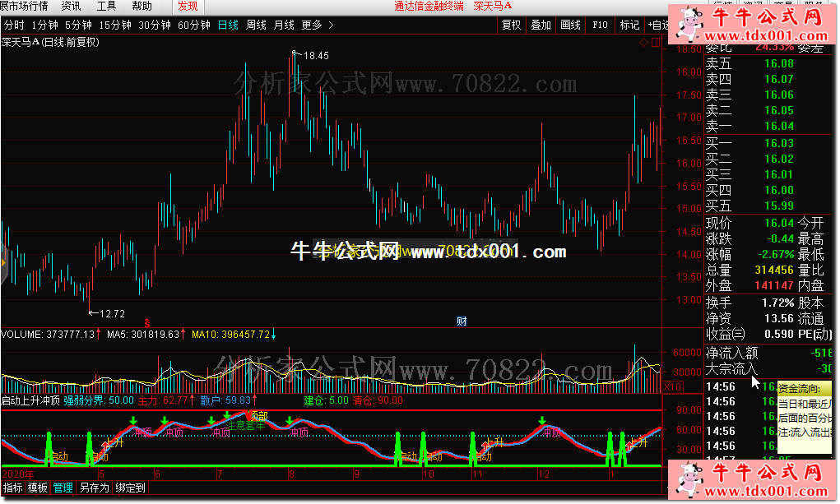
Task: Click the red S marker below the chart
Action: 146,323
